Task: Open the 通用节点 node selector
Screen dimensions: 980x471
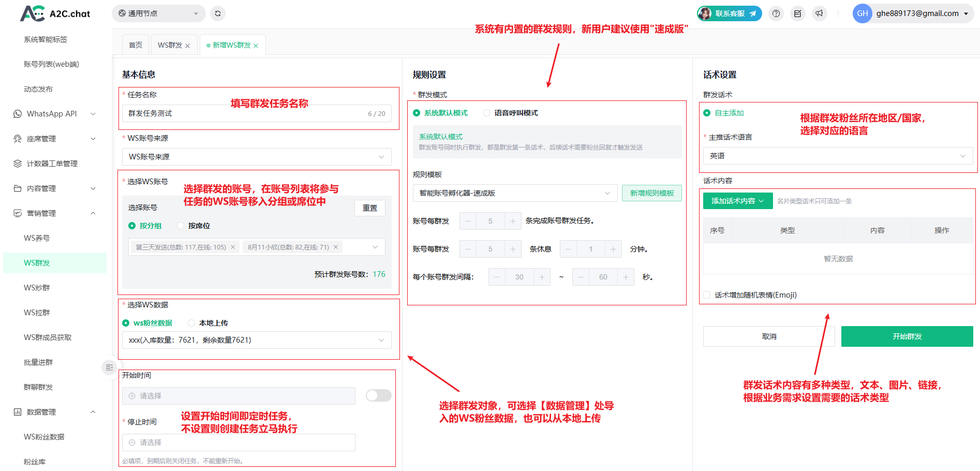Action: [158, 13]
